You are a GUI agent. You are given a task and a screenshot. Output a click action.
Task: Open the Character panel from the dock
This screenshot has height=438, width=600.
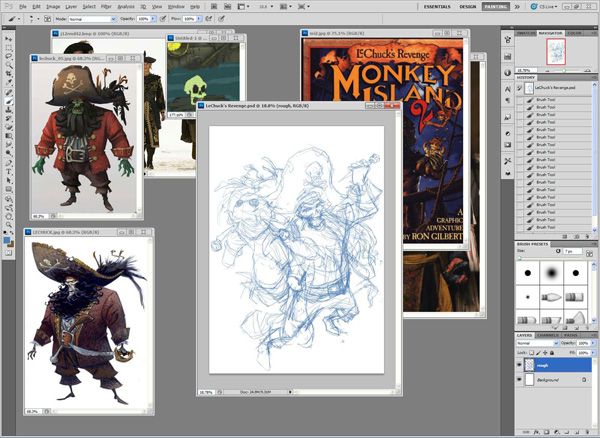[x=508, y=89]
